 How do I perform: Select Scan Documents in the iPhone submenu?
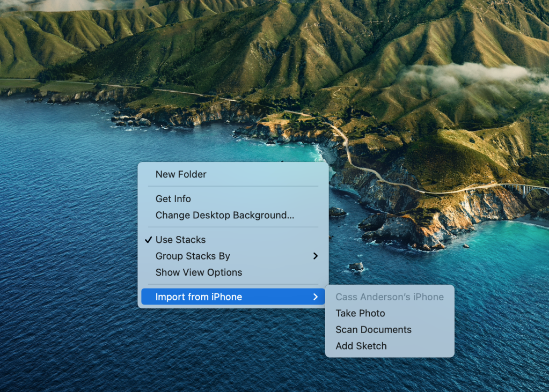tap(374, 330)
